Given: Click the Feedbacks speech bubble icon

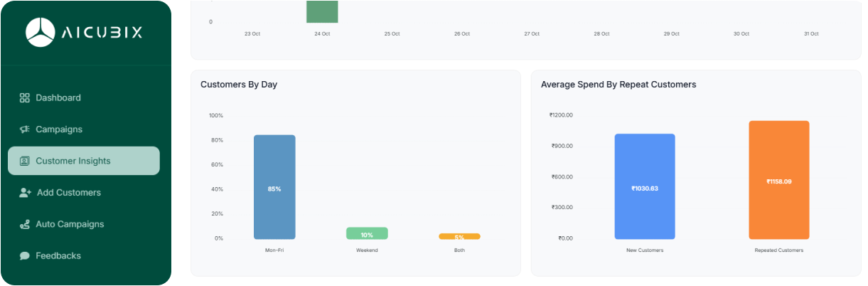Looking at the screenshot, I should (x=24, y=255).
